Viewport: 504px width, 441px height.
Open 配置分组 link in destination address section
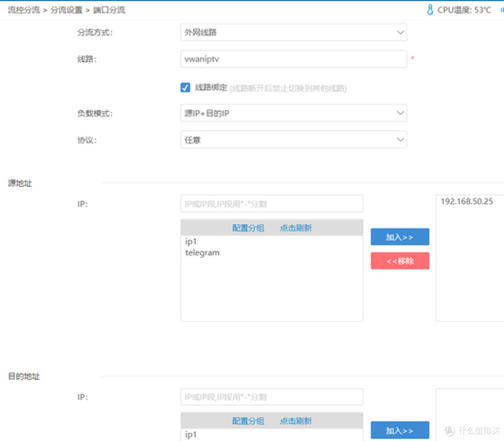[x=248, y=421]
